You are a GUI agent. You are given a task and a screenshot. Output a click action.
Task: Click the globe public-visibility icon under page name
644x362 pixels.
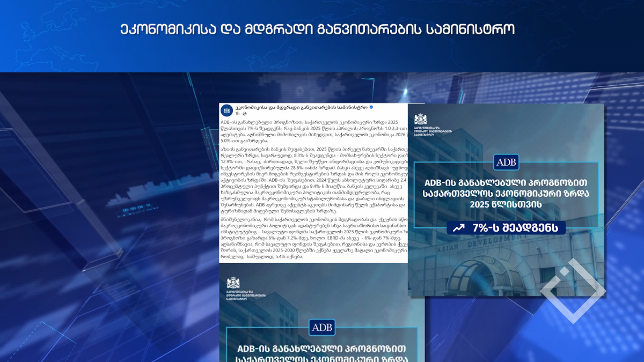point(244,114)
